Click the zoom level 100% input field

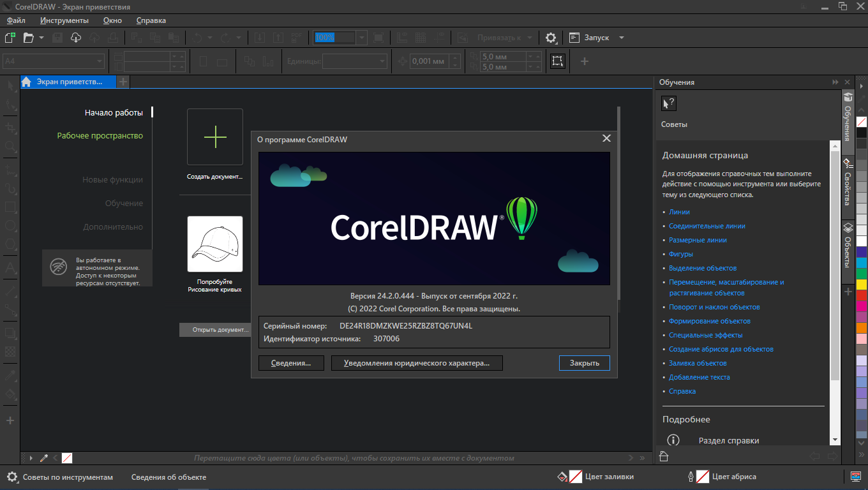coord(334,38)
